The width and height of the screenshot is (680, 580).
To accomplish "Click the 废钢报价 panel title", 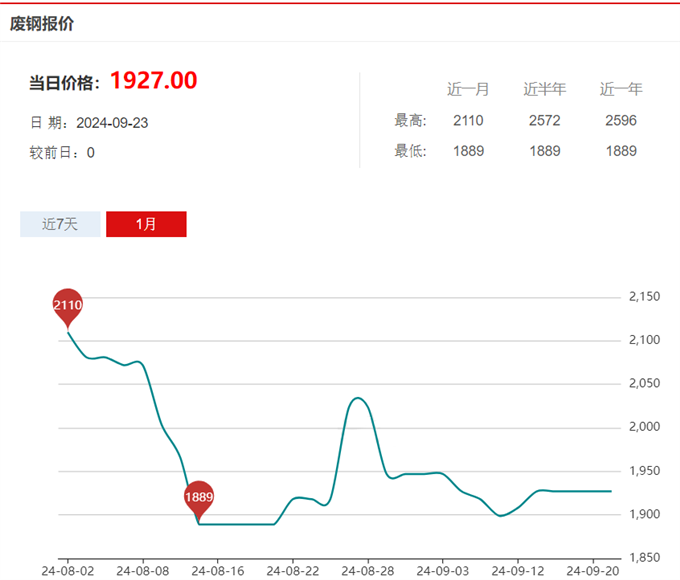I will [42, 23].
